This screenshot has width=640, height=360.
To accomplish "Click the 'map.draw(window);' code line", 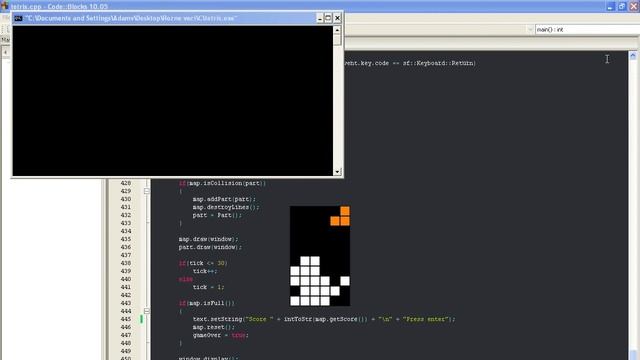I will click(208, 239).
